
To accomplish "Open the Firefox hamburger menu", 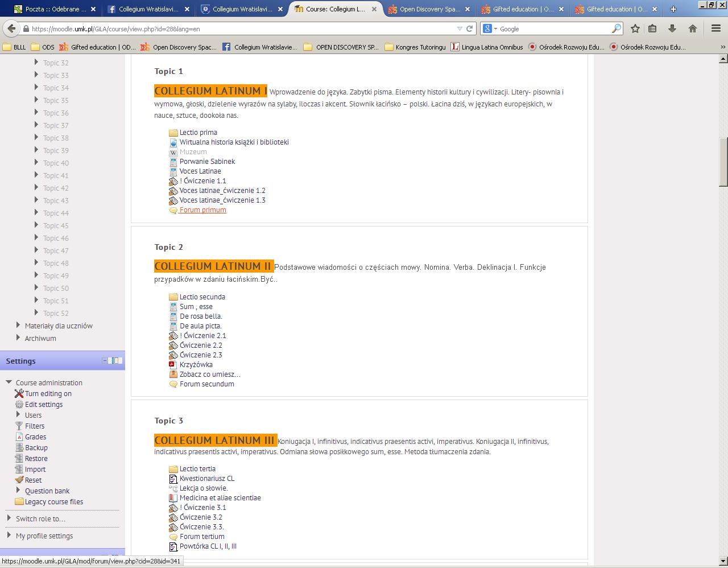I will [716, 28].
